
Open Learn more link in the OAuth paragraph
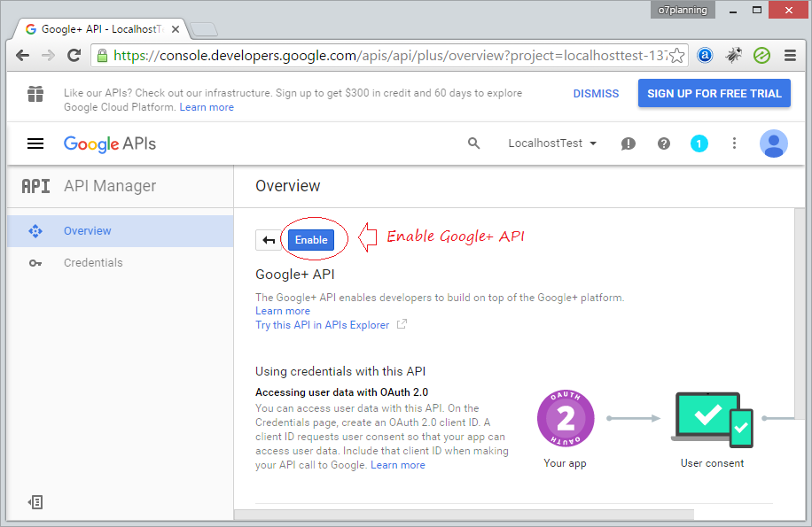pyautogui.click(x=398, y=465)
